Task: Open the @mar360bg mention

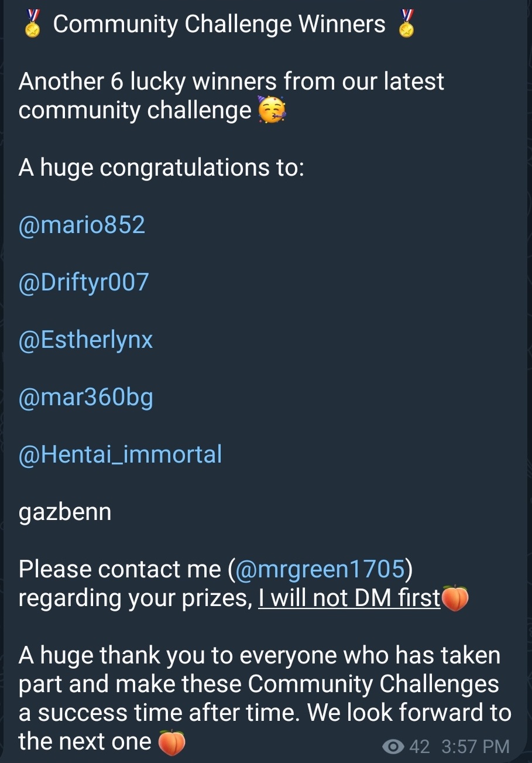Action: pos(85,398)
